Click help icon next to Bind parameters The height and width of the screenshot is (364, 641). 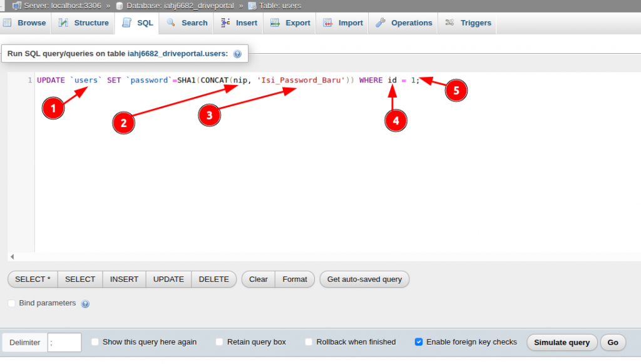pos(85,304)
